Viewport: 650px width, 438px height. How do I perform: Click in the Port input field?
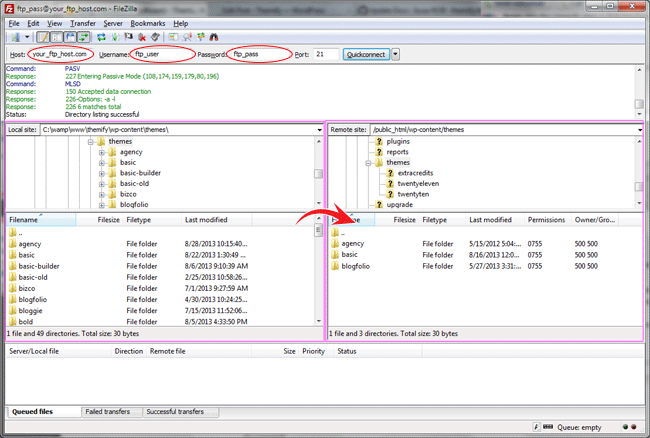(326, 54)
